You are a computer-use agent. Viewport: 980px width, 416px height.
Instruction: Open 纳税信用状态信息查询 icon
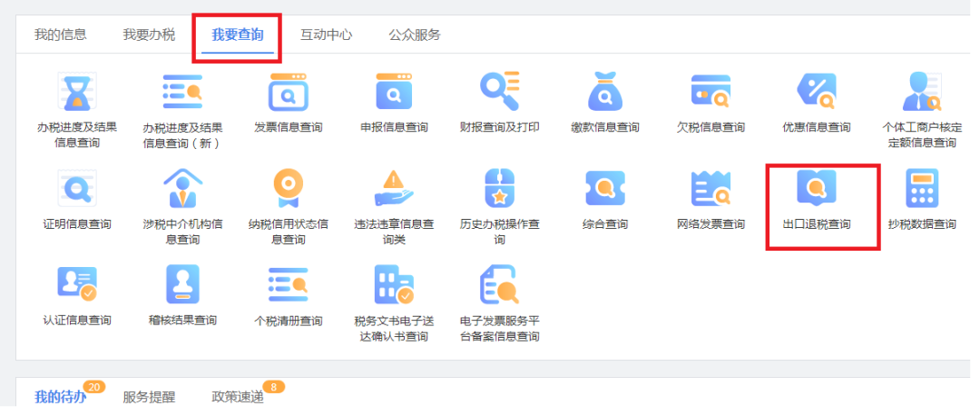[288, 189]
